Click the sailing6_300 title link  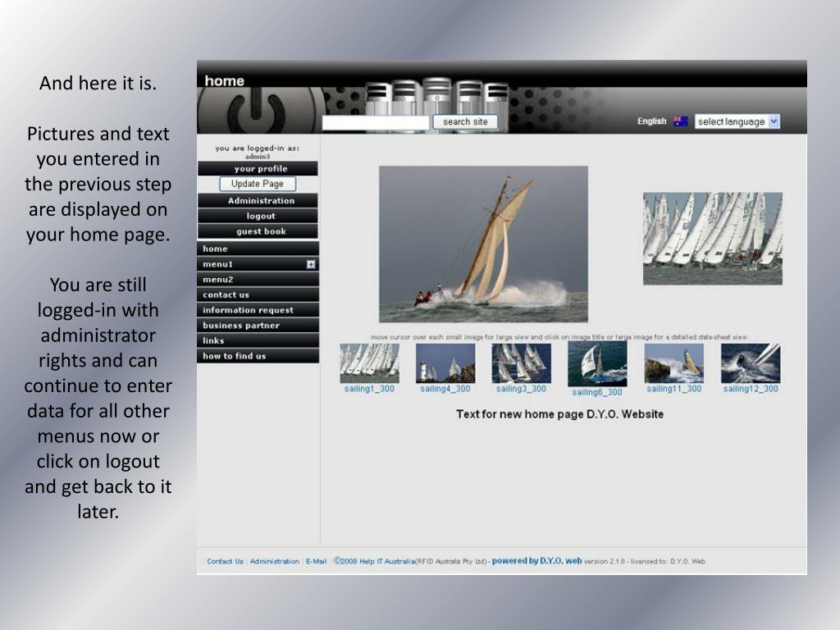click(x=597, y=392)
